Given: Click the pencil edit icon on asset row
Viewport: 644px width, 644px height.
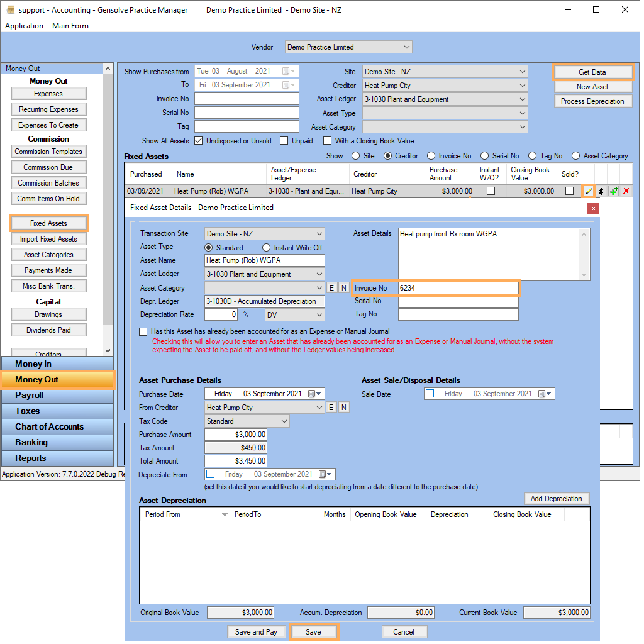Looking at the screenshot, I should (x=588, y=191).
